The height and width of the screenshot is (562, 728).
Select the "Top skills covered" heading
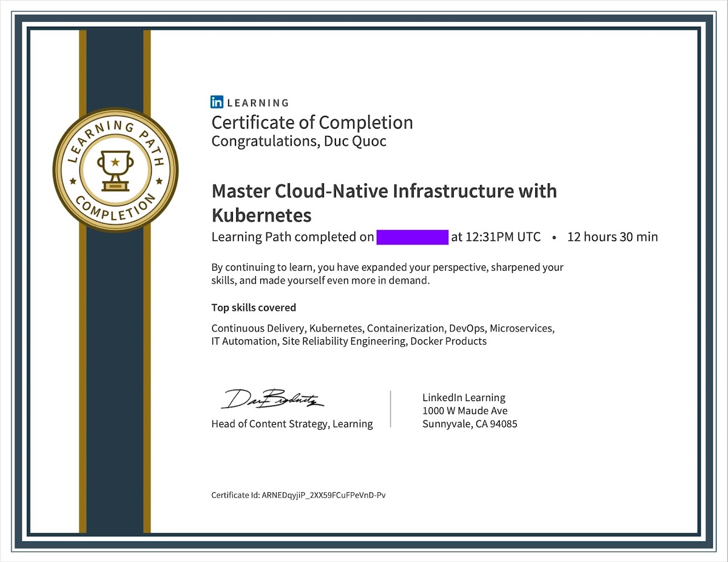tap(254, 308)
